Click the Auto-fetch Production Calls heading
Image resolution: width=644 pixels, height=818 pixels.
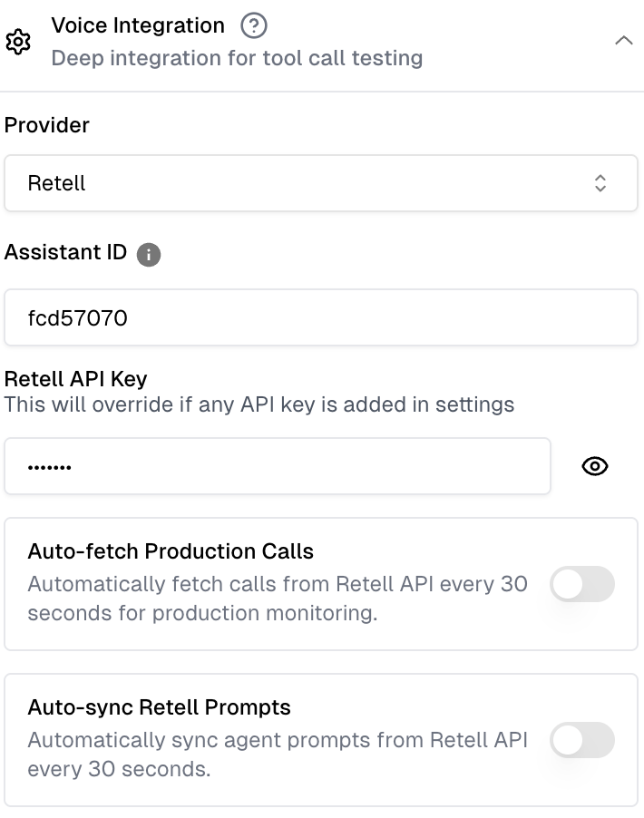[x=171, y=551]
